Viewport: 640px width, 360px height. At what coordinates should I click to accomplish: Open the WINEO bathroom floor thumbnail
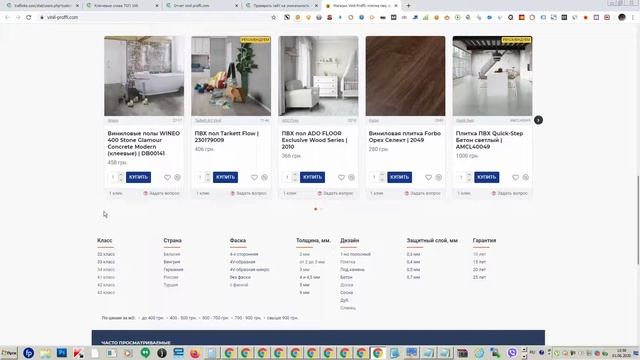pos(144,76)
